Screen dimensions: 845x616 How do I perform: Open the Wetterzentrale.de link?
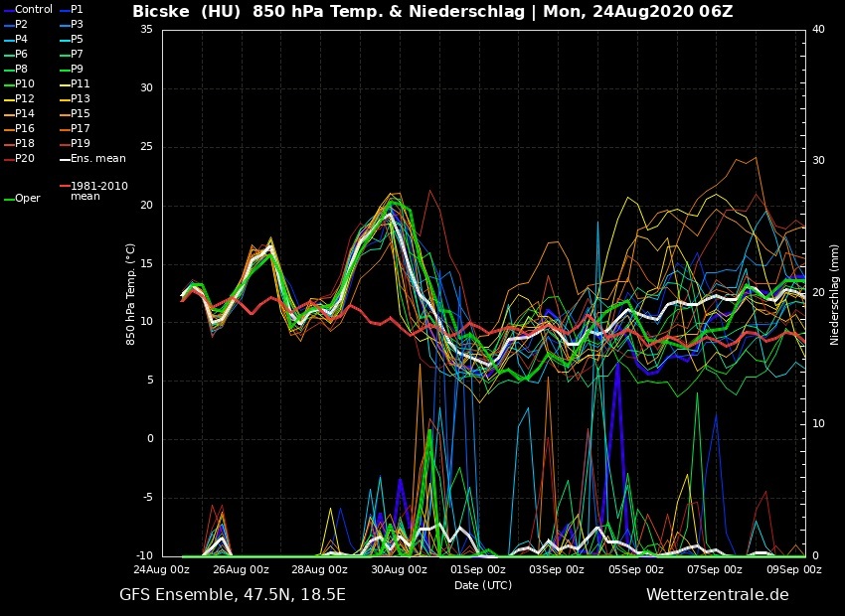tap(717, 595)
